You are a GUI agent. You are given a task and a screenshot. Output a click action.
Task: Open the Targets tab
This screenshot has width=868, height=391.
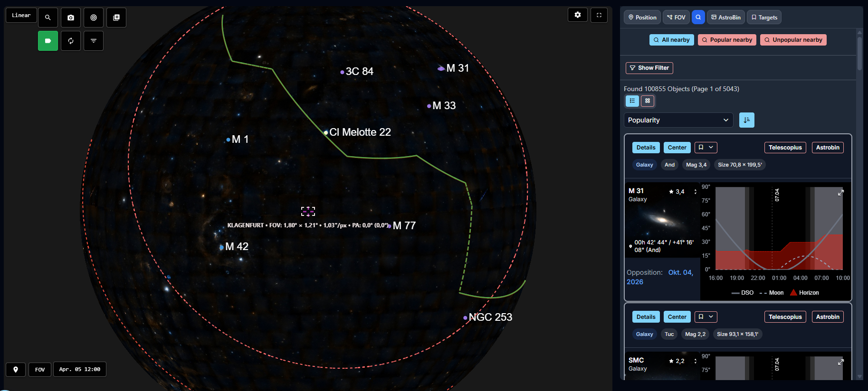(x=764, y=18)
